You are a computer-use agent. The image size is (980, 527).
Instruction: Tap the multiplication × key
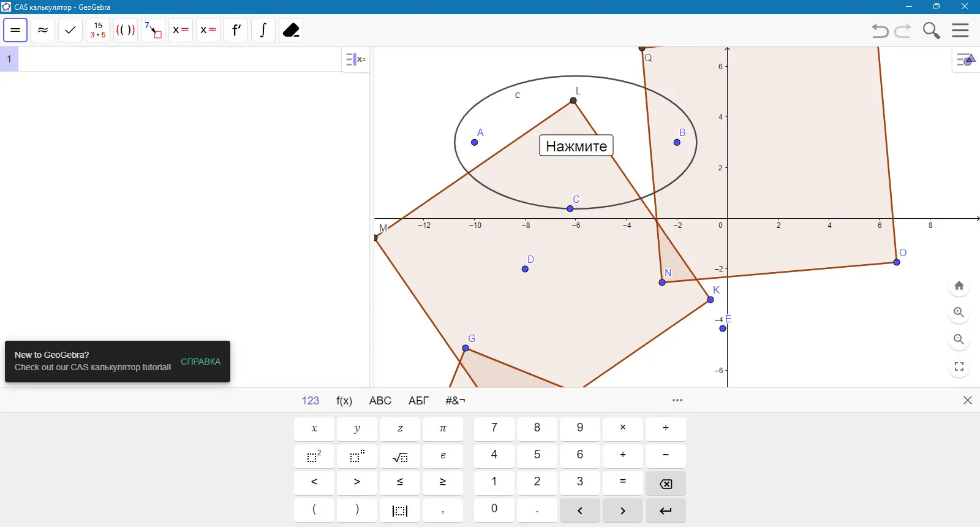pyautogui.click(x=623, y=429)
